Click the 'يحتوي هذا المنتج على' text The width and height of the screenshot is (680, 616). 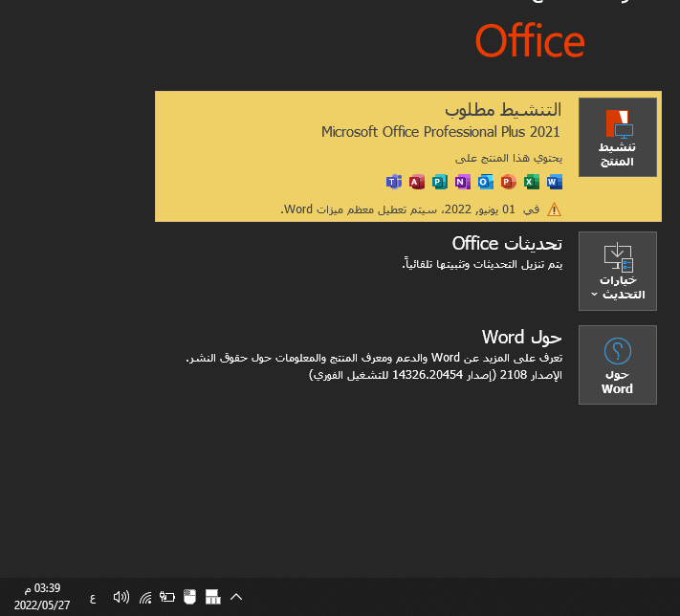pos(509,159)
